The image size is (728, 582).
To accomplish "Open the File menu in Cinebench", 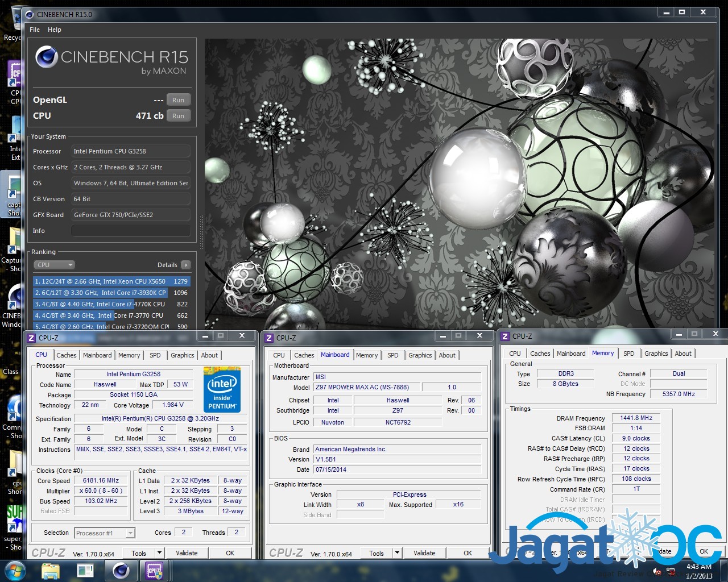I will pyautogui.click(x=35, y=30).
